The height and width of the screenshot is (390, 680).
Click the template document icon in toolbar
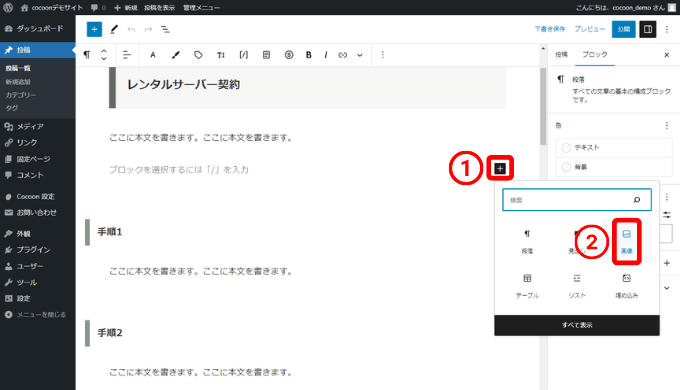(x=266, y=55)
